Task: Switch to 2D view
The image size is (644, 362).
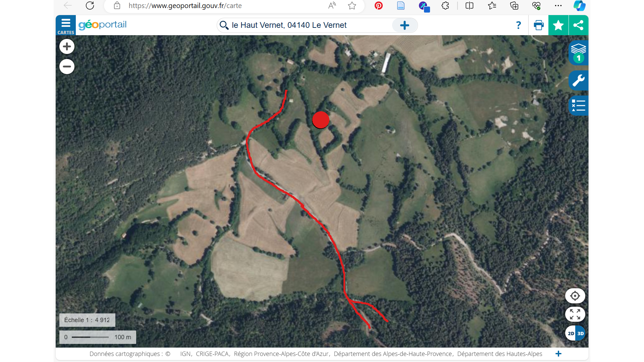Action: [x=571, y=334]
